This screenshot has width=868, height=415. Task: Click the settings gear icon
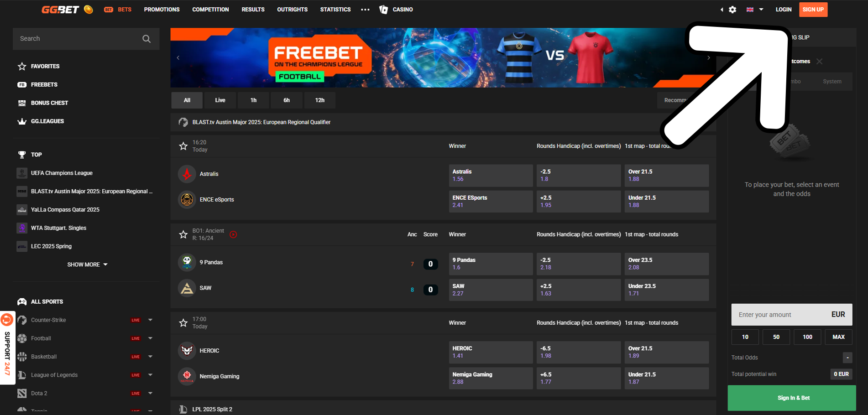[x=732, y=10]
